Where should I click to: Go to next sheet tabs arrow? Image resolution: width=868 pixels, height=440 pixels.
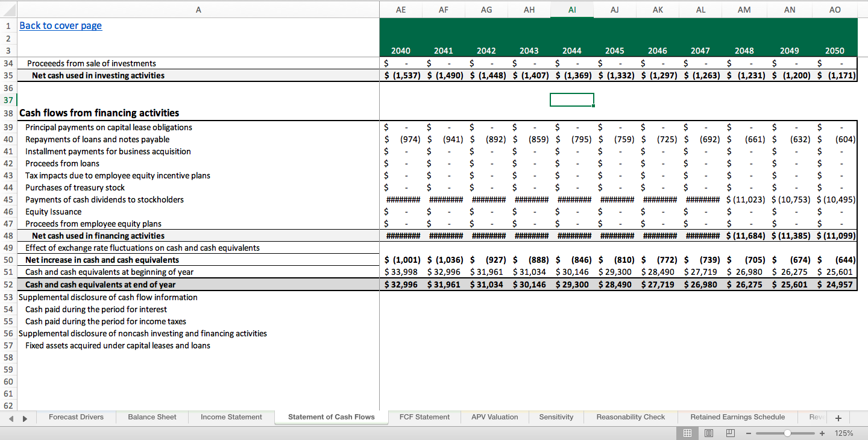pyautogui.click(x=25, y=418)
